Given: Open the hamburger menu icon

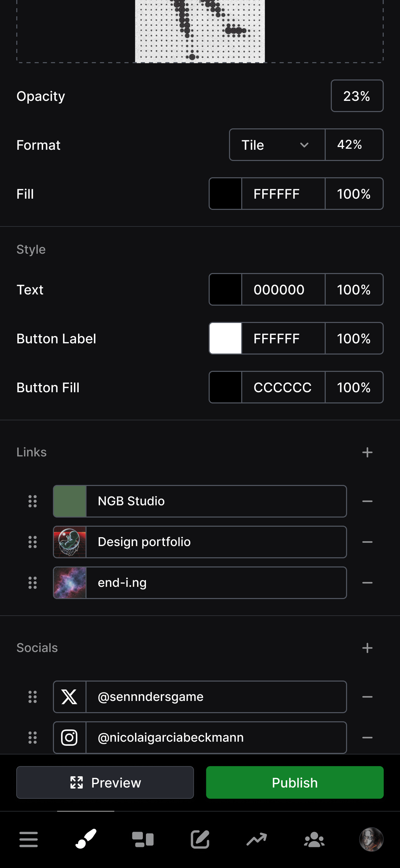Looking at the screenshot, I should coord(28,839).
